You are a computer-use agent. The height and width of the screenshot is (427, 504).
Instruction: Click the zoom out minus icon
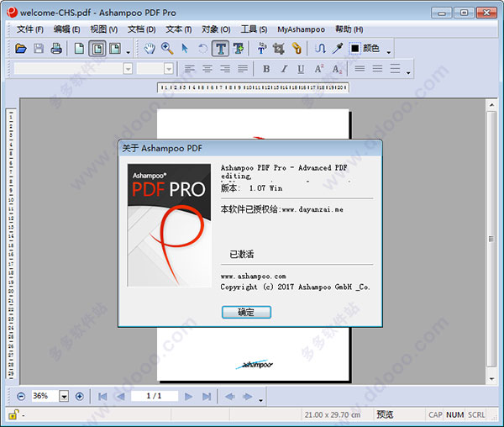pyautogui.click(x=21, y=397)
